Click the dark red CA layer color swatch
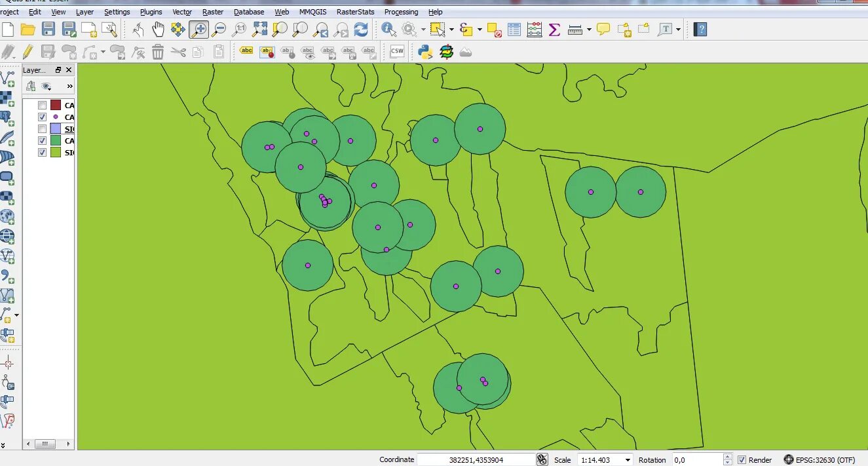Screen dimensions: 868x466 (x=56, y=105)
